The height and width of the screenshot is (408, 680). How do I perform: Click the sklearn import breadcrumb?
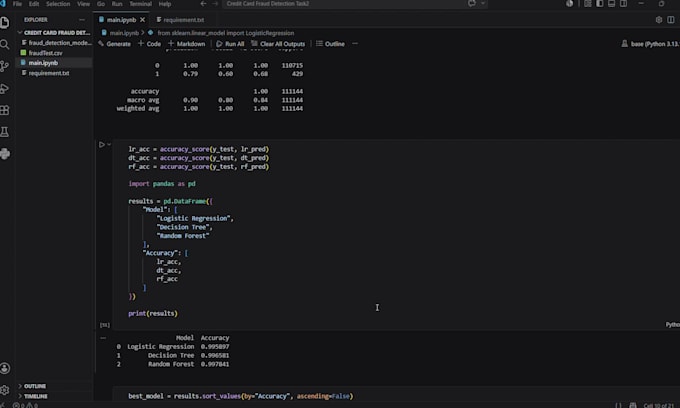pyautogui.click(x=221, y=33)
